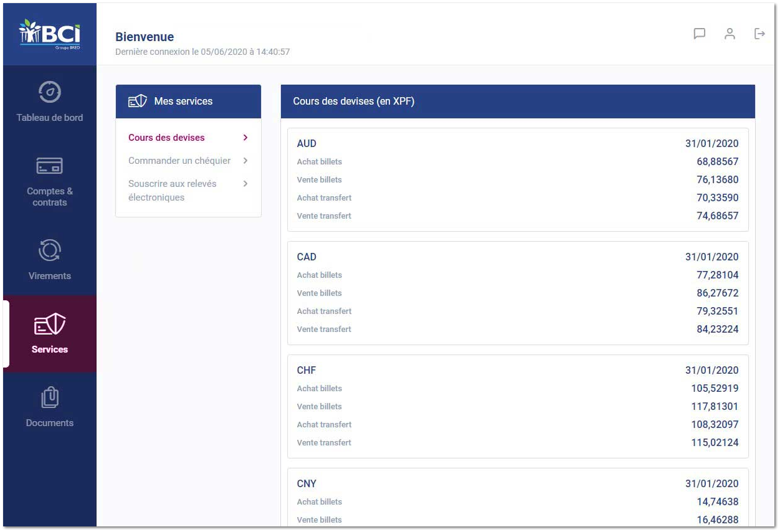Viewport: 780px width, 532px height.
Task: Open the Documents clipboard icon
Action: coord(50,397)
